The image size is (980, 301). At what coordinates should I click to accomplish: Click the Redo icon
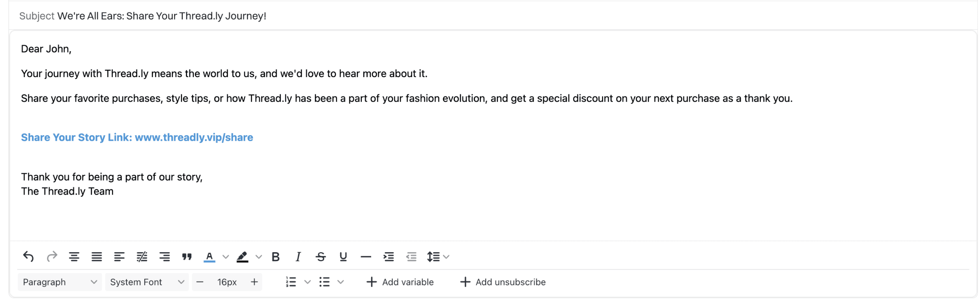[52, 256]
